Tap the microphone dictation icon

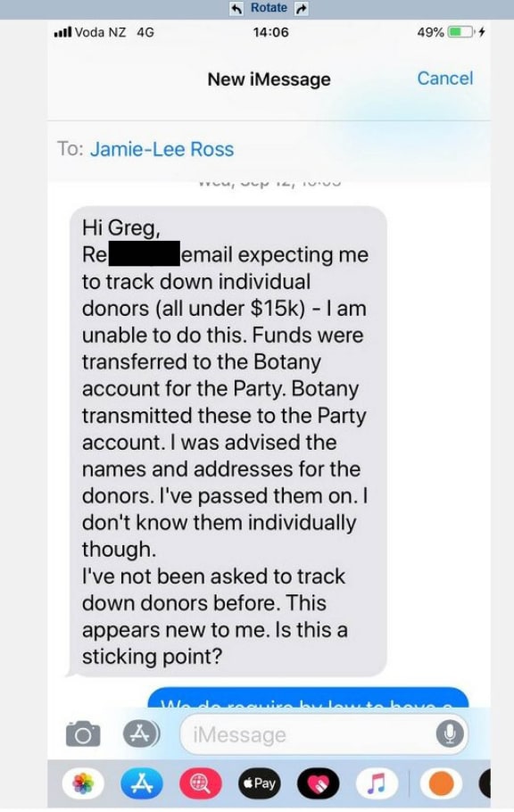tap(449, 733)
